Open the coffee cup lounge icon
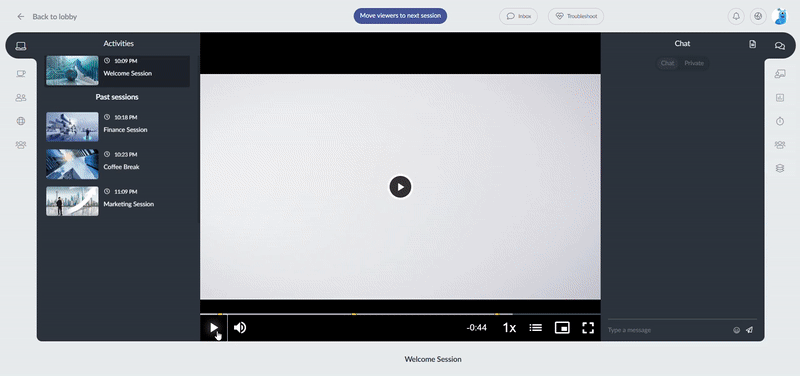This screenshot has height=376, width=800. (x=21, y=73)
